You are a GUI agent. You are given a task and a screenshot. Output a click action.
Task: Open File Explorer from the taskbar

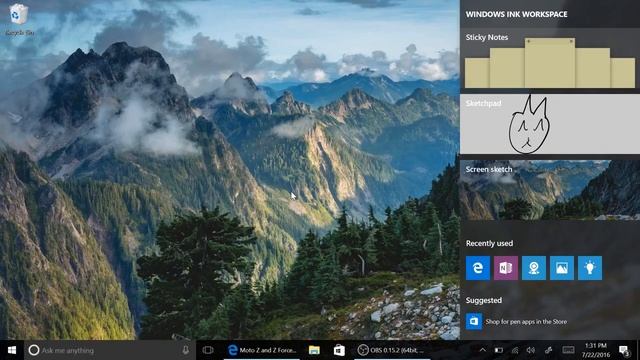pos(314,350)
